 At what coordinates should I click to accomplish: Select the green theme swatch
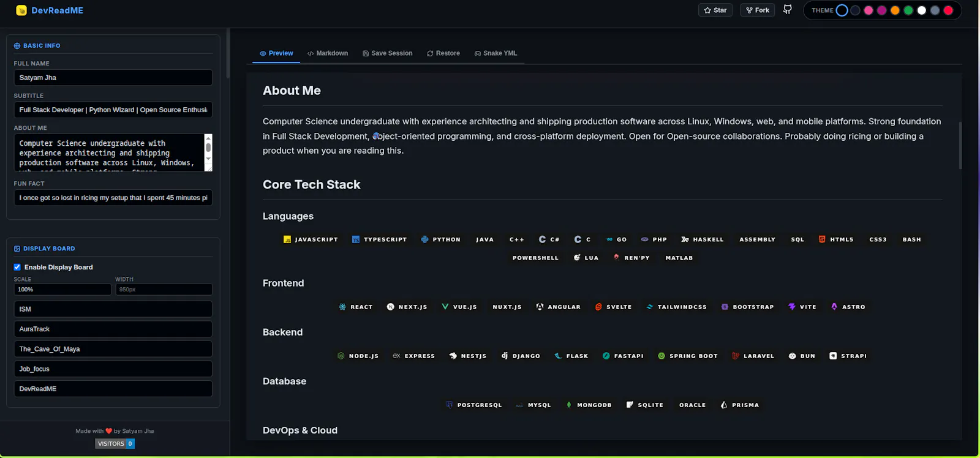click(x=908, y=10)
